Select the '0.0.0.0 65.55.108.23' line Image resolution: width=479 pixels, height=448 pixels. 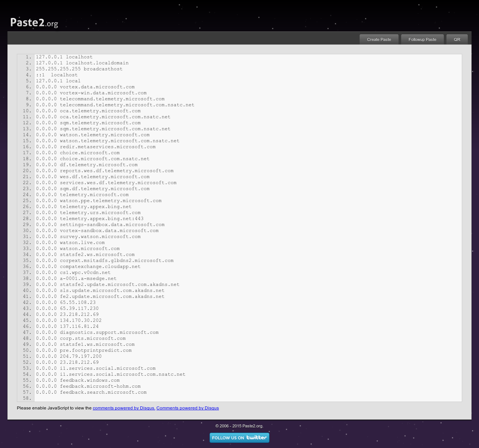click(x=66, y=302)
